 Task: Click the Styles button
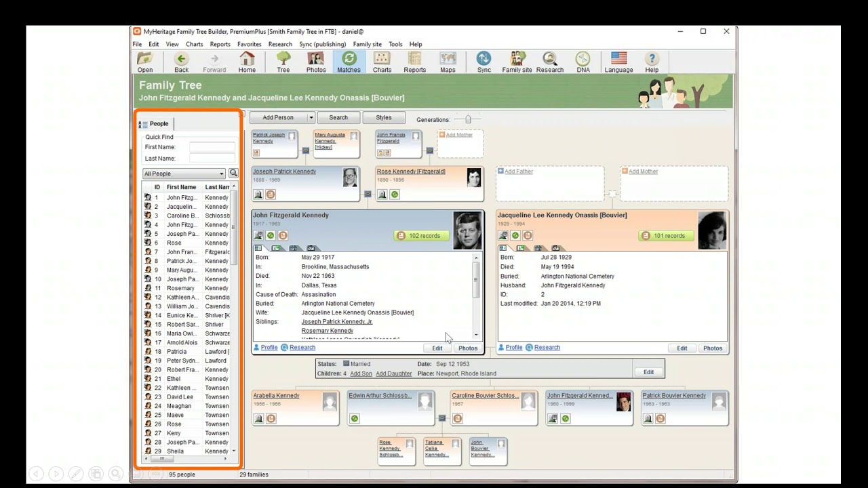tap(384, 118)
